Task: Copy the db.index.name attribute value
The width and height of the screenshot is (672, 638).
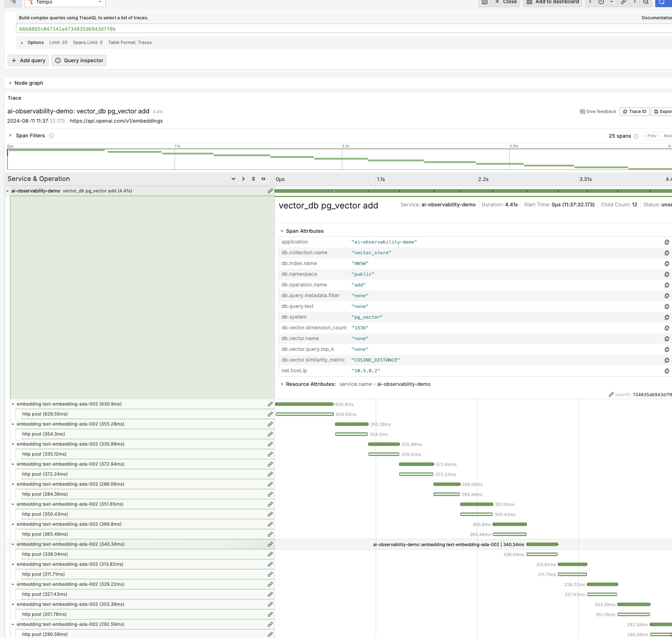Action: pos(667,264)
